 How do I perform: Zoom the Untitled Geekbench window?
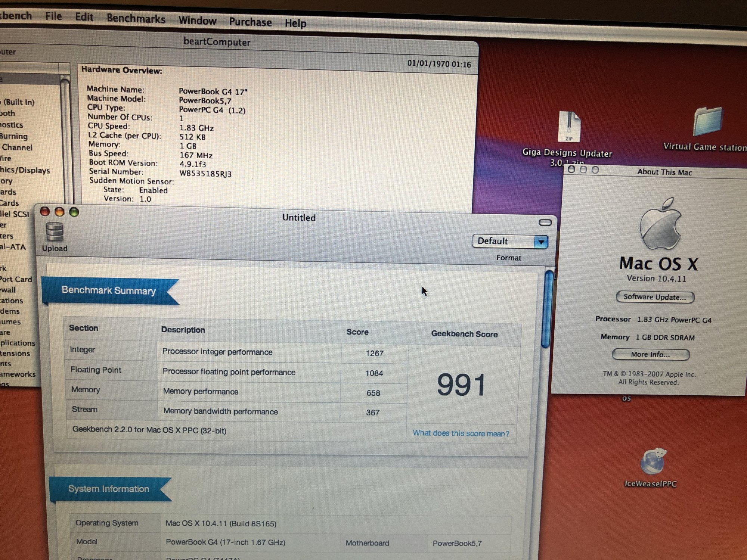pos(74,212)
